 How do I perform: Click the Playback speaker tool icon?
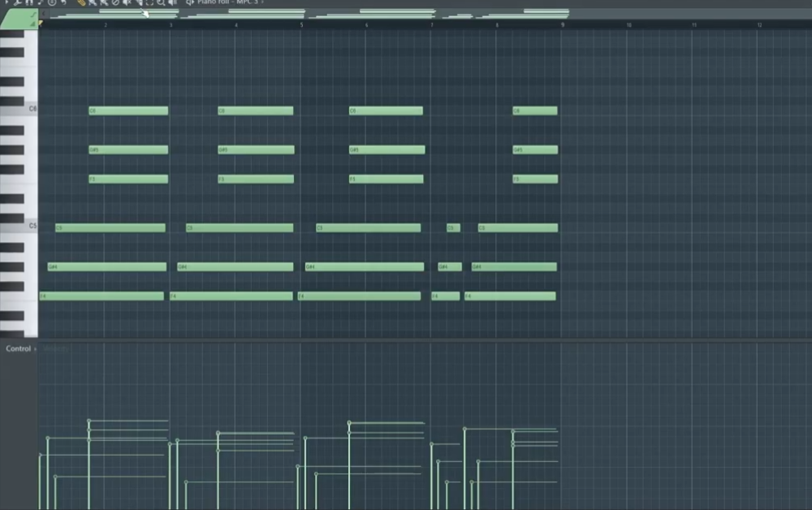(x=172, y=2)
